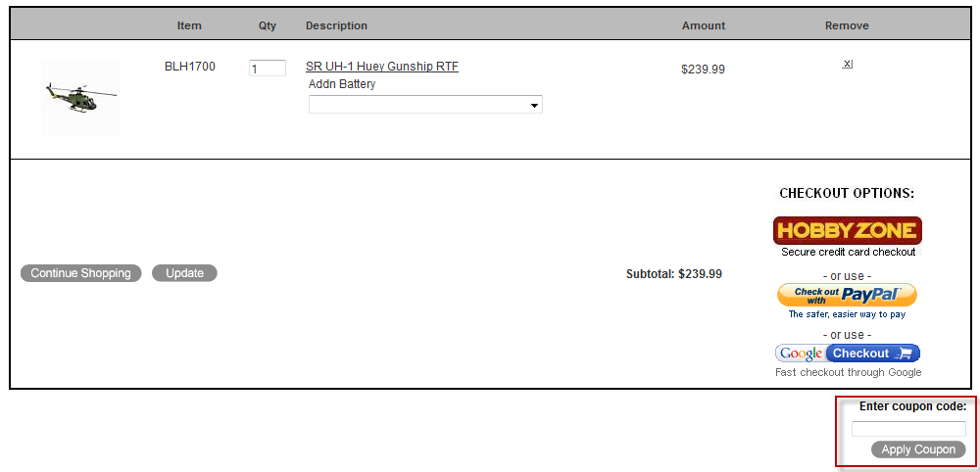This screenshot has width=980, height=472.
Task: Expand the Addn Battery dropdown
Action: point(425,104)
